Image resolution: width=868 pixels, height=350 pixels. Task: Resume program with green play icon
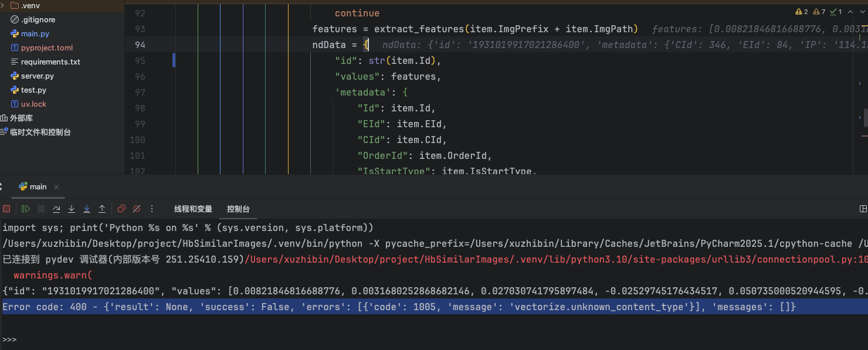pyautogui.click(x=25, y=209)
